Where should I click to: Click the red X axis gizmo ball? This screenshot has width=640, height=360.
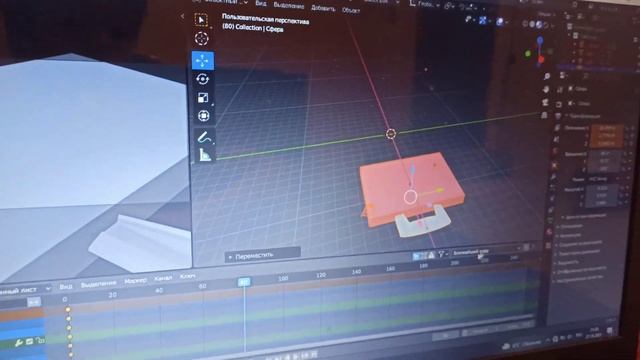coord(541,60)
